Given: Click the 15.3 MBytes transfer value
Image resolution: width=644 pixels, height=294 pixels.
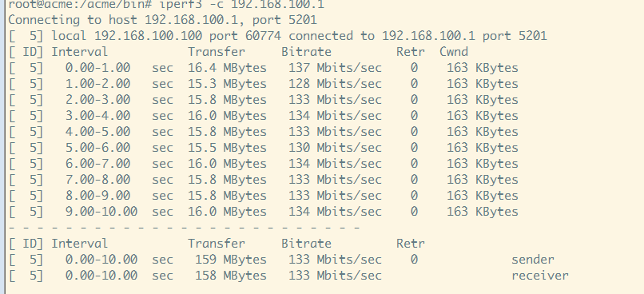Looking at the screenshot, I should click(227, 84).
